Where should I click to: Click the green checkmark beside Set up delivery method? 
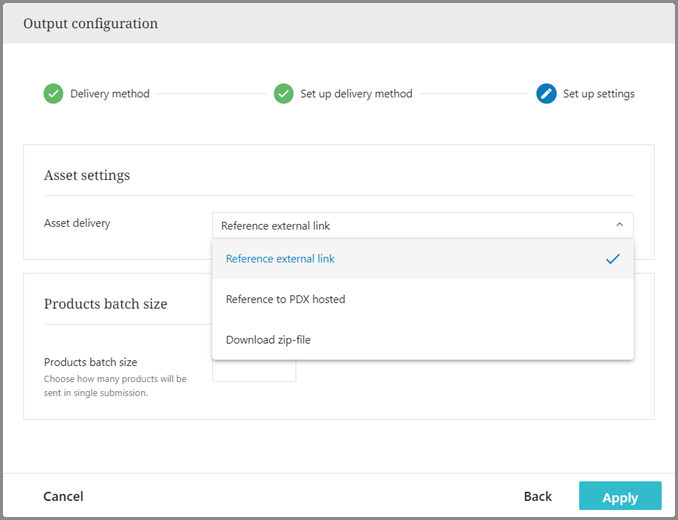click(284, 94)
